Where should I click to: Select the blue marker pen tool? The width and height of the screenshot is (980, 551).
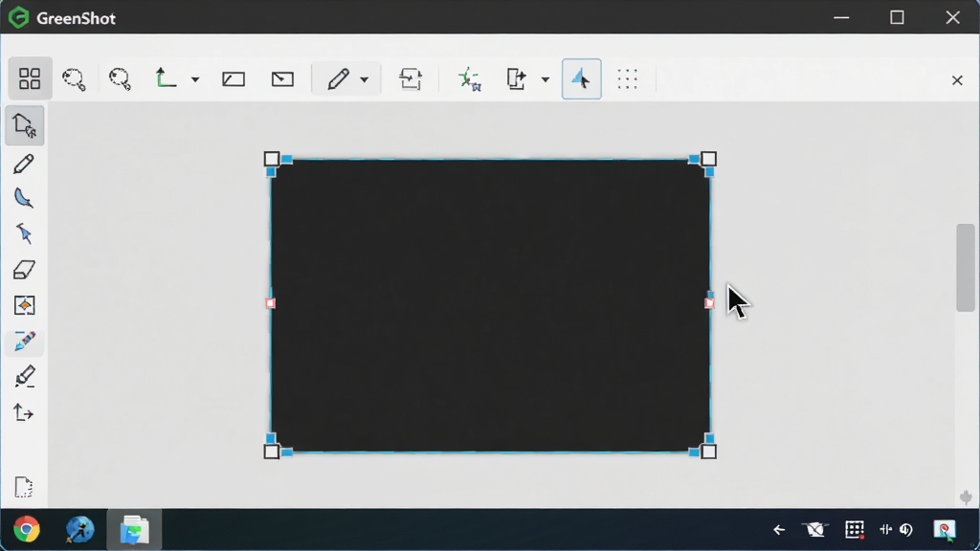(x=24, y=342)
